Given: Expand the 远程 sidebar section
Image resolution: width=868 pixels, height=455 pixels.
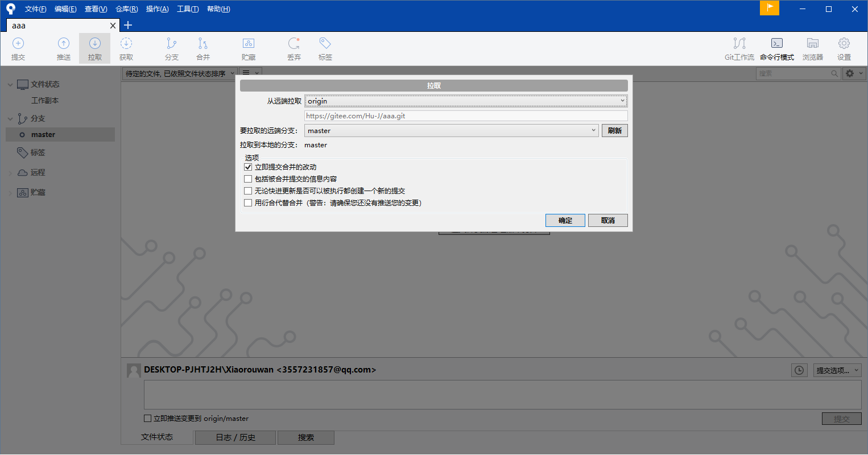Looking at the screenshot, I should click(10, 173).
